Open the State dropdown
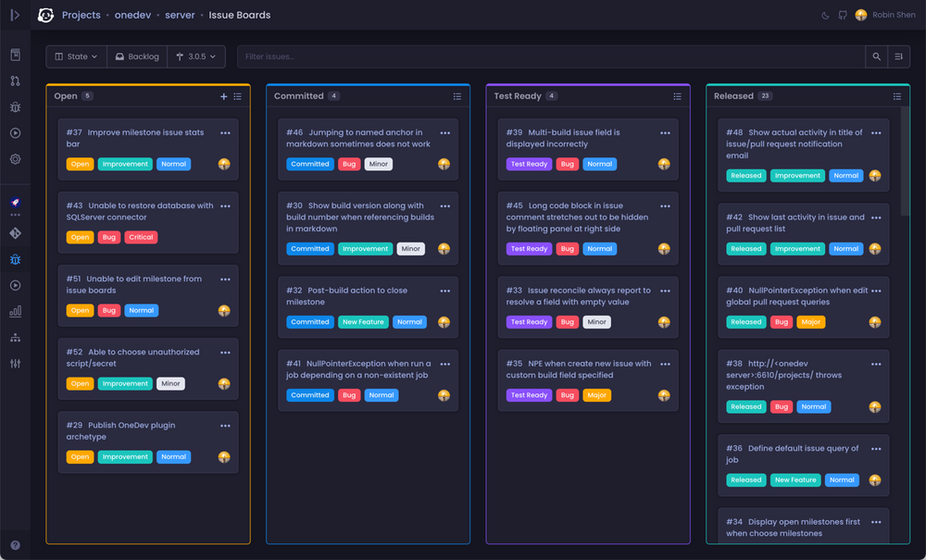The width and height of the screenshot is (926, 560). click(76, 56)
